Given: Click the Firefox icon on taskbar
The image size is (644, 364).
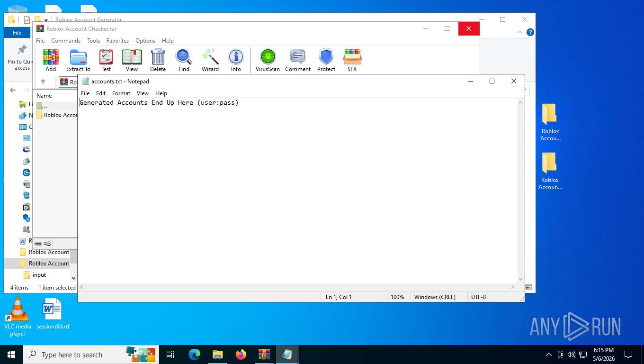Looking at the screenshot, I should click(x=241, y=355).
